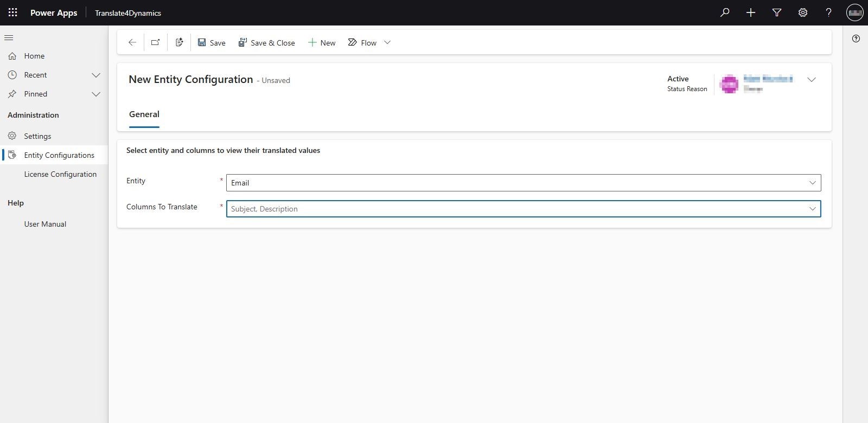The image size is (868, 423).
Task: Open the user account avatar
Action: (855, 12)
